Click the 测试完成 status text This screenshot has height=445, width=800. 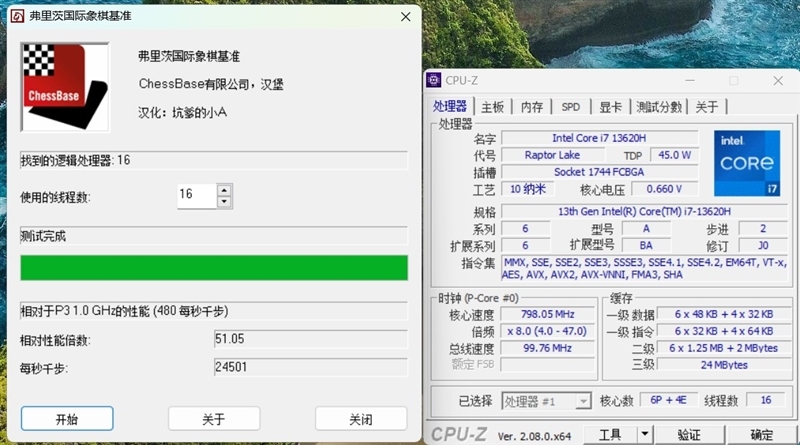point(43,236)
